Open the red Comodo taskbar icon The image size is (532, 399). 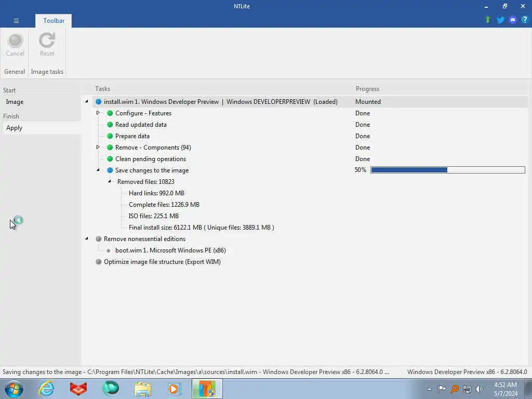78,389
